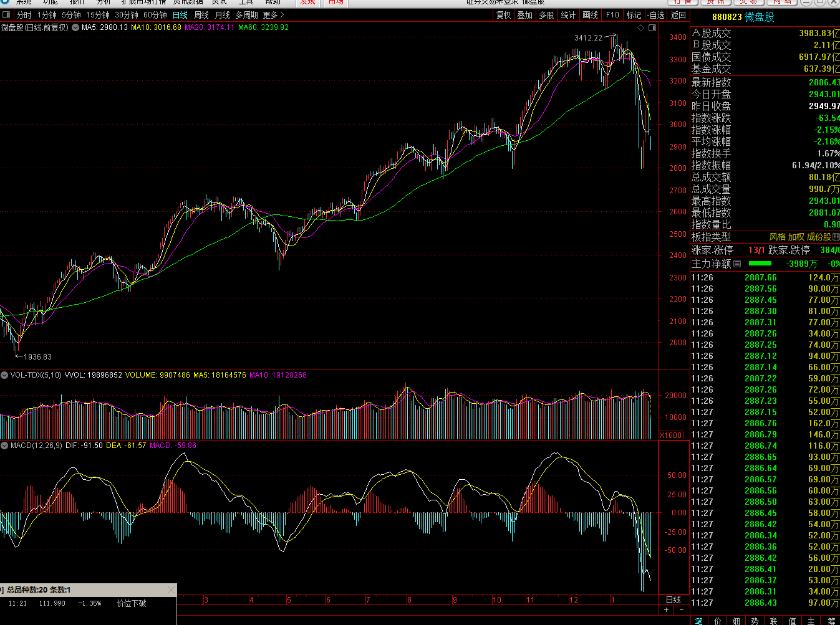Select the 15分钟 period
Viewport: 840px width, 625px height.
point(98,15)
